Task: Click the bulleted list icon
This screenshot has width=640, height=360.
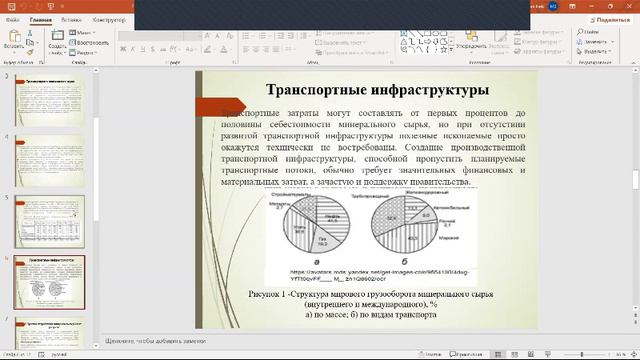Action: pyautogui.click(x=247, y=36)
